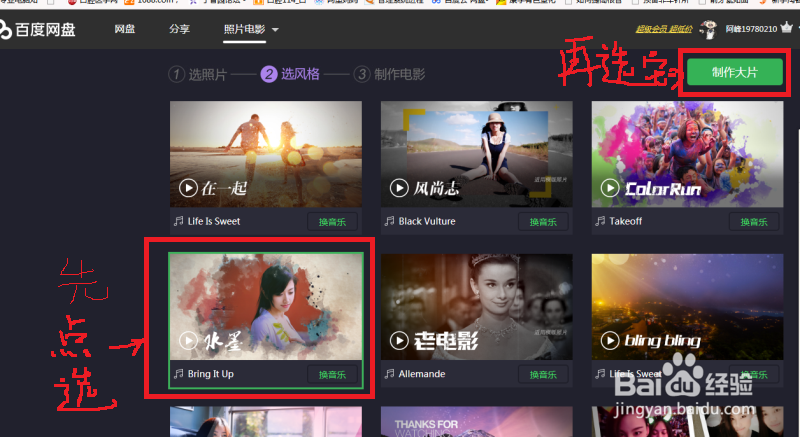Click music note icon beside Allemande

pyautogui.click(x=389, y=374)
